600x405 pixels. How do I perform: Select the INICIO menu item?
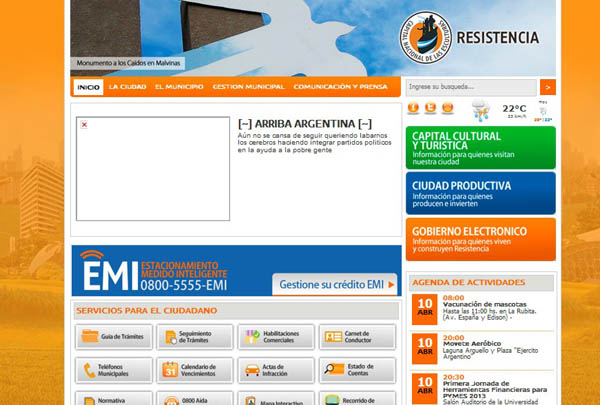(x=88, y=87)
